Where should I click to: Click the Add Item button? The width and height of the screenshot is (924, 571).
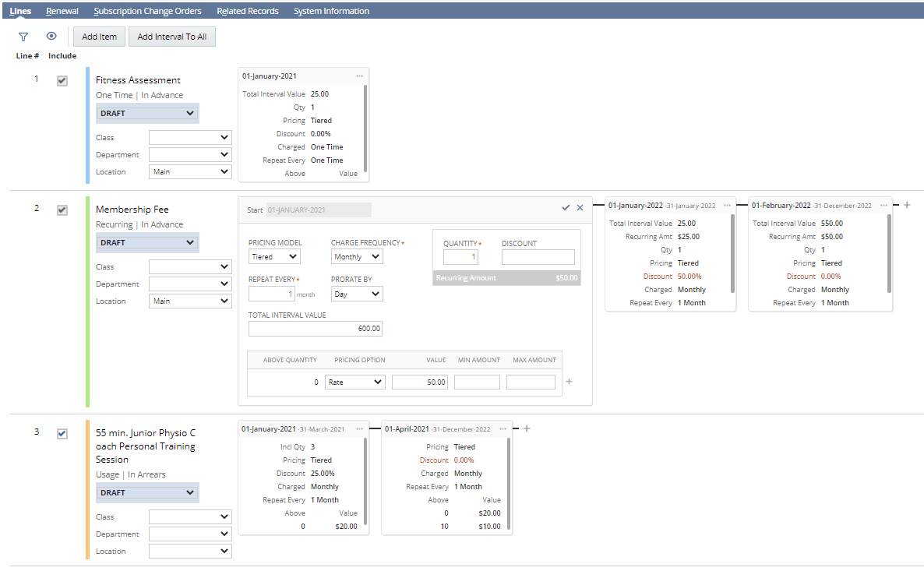[x=99, y=37]
